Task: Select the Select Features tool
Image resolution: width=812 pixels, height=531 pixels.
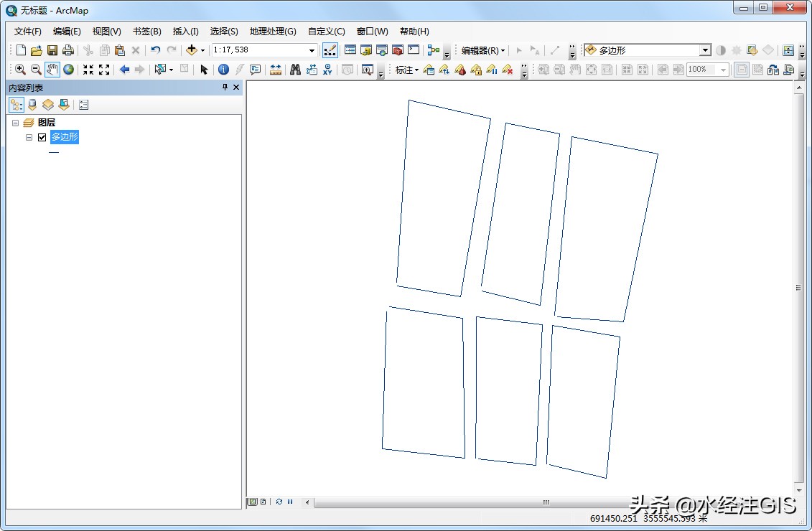Action: 160,70
